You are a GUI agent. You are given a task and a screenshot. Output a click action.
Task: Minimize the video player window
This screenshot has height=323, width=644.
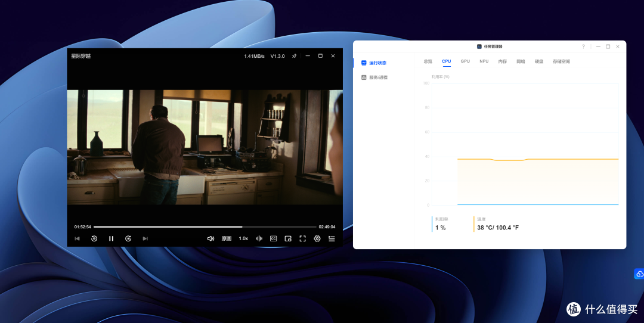pyautogui.click(x=308, y=56)
